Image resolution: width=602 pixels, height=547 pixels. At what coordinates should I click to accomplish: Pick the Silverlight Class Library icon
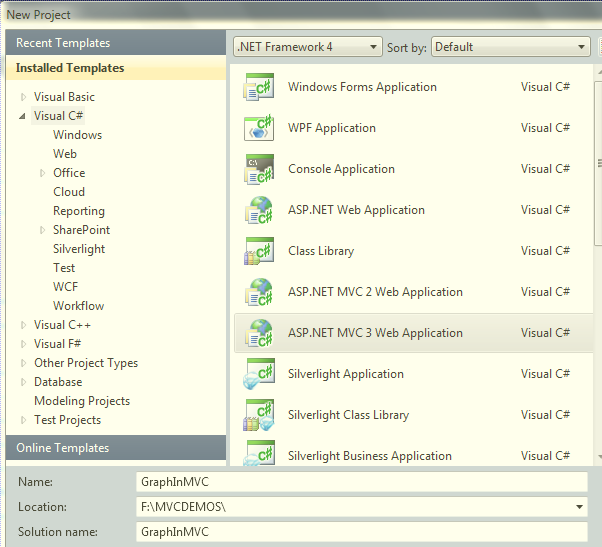pyautogui.click(x=259, y=415)
